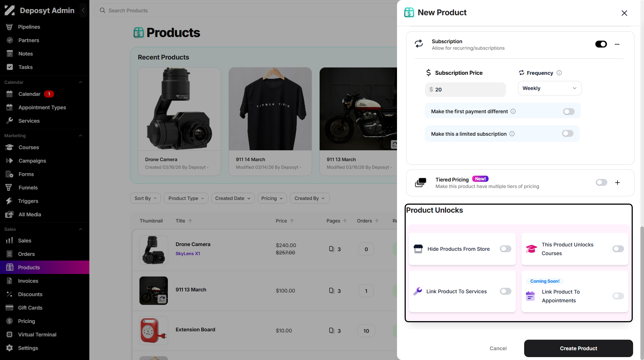Open the Product Type filter dropdown

[x=186, y=198]
